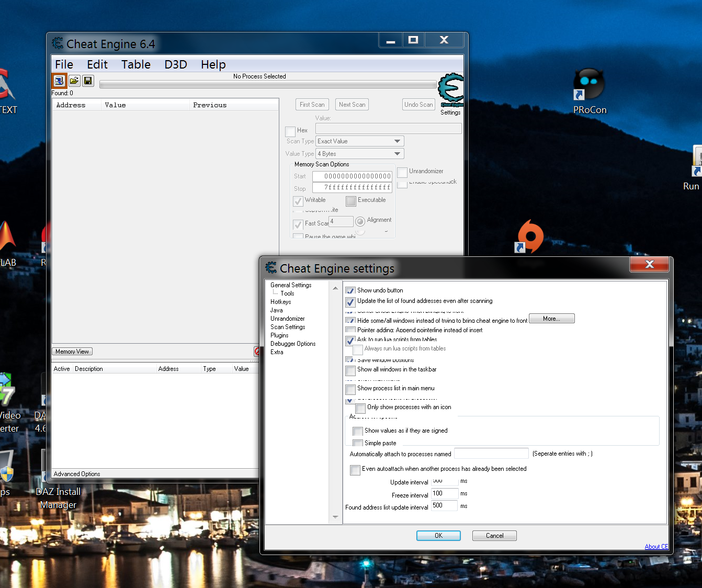Select Debugger Options in the settings tree
The height and width of the screenshot is (588, 702).
pos(293,344)
